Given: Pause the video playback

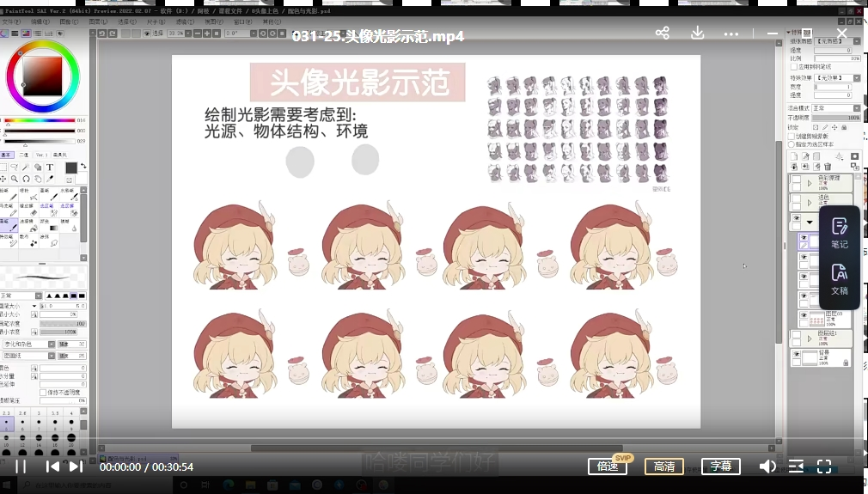Looking at the screenshot, I should [x=21, y=467].
